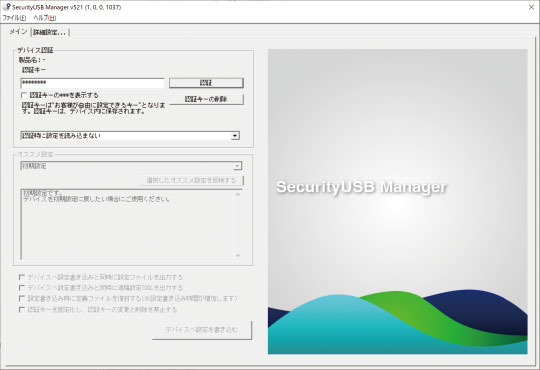Toggle 認証キーを固定化し checkbox
Viewport: 540px width, 370px height.
pos(22,309)
